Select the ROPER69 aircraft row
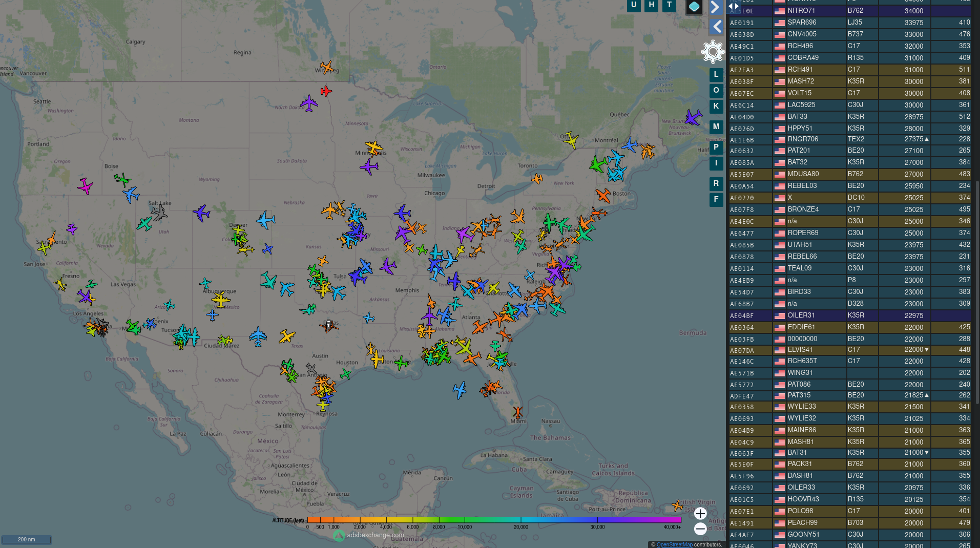The width and height of the screenshot is (980, 548). point(850,233)
